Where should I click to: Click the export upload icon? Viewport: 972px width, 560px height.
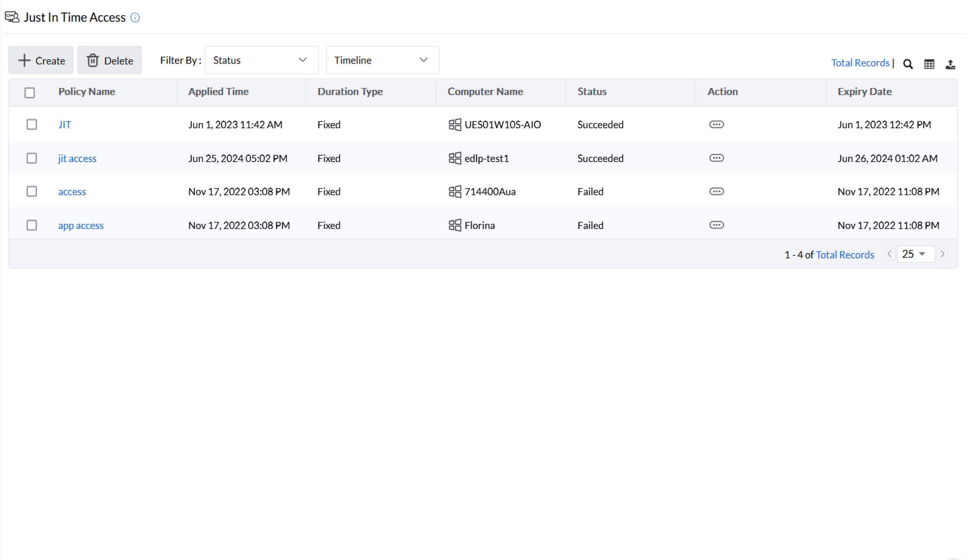point(950,64)
